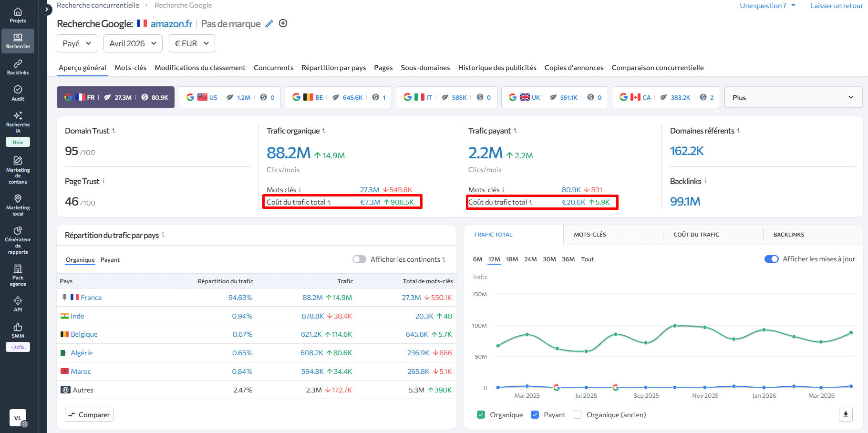Open the Payé traffic type dropdown

77,43
